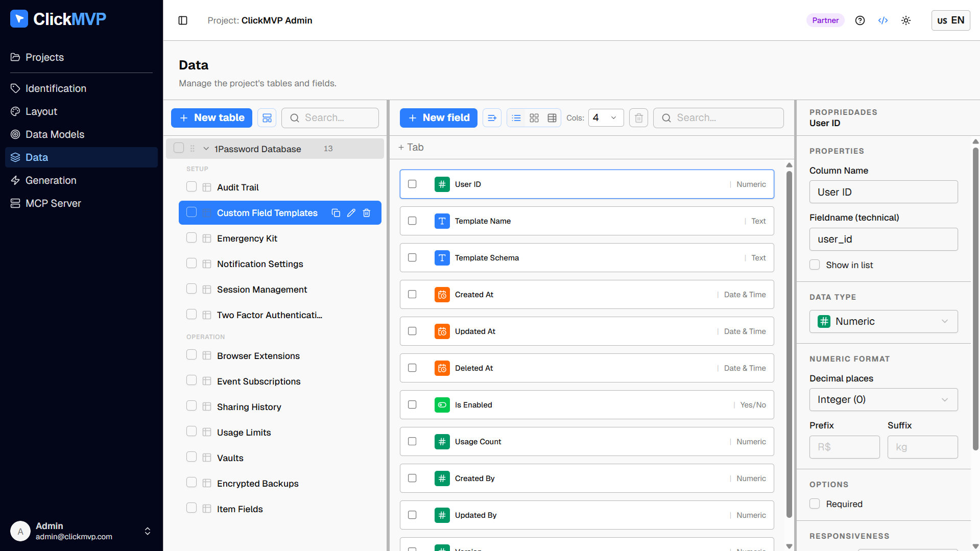The height and width of the screenshot is (551, 980).
Task: Open the Decimal places dropdown
Action: point(883,400)
